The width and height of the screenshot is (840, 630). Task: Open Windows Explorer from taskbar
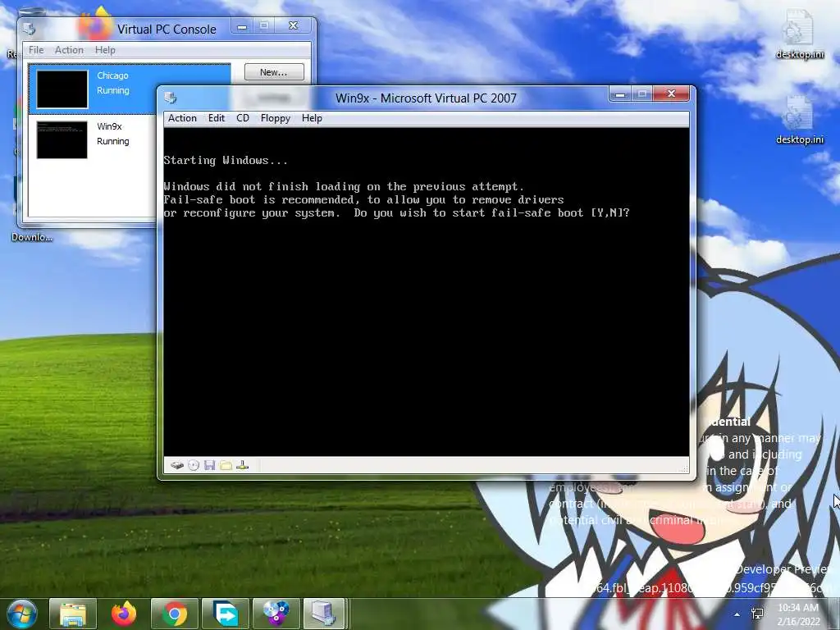coord(73,614)
